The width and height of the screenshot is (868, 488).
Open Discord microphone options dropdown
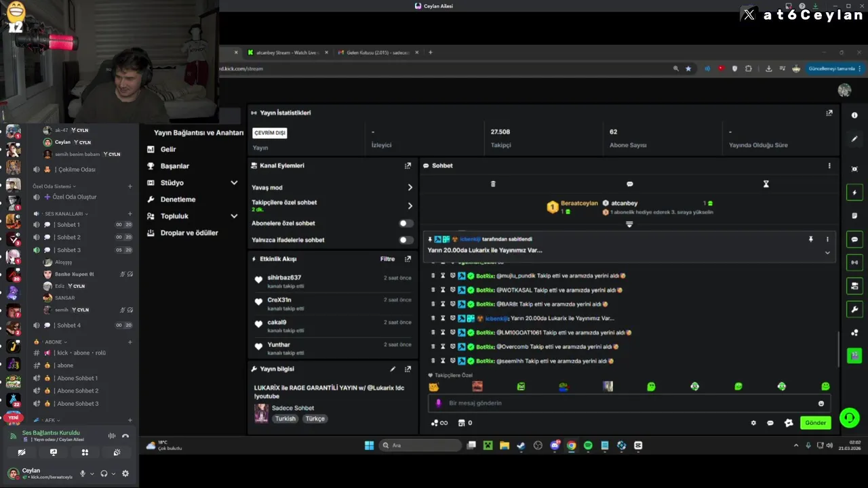92,474
